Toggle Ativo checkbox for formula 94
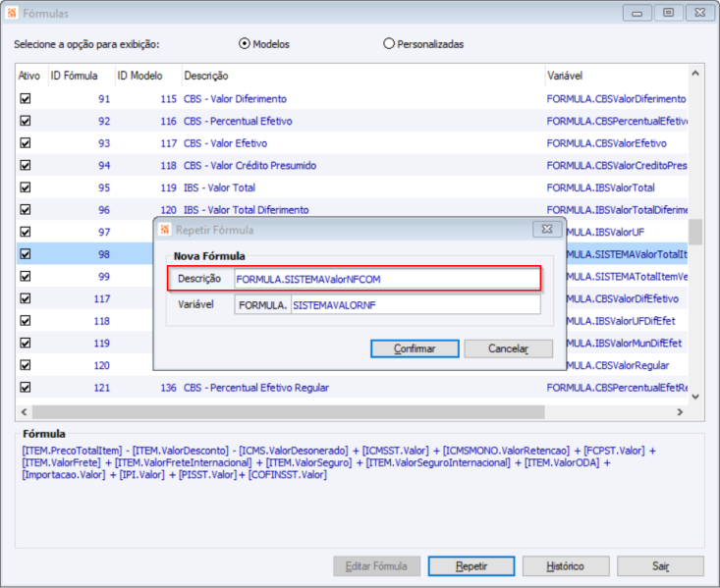Screen dimensions: 720x588 [26, 165]
